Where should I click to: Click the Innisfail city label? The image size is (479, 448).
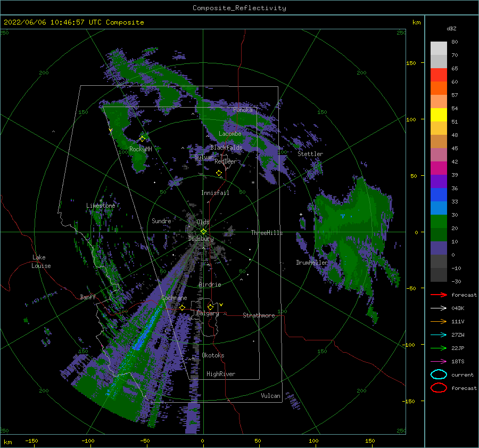coord(215,193)
